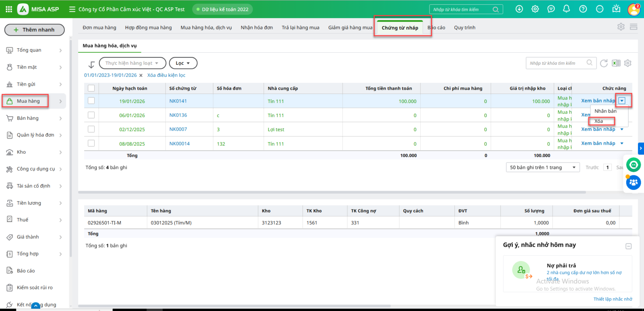Open the 50 bản ghi page size dropdown
The width and height of the screenshot is (644, 311).
coord(542,167)
